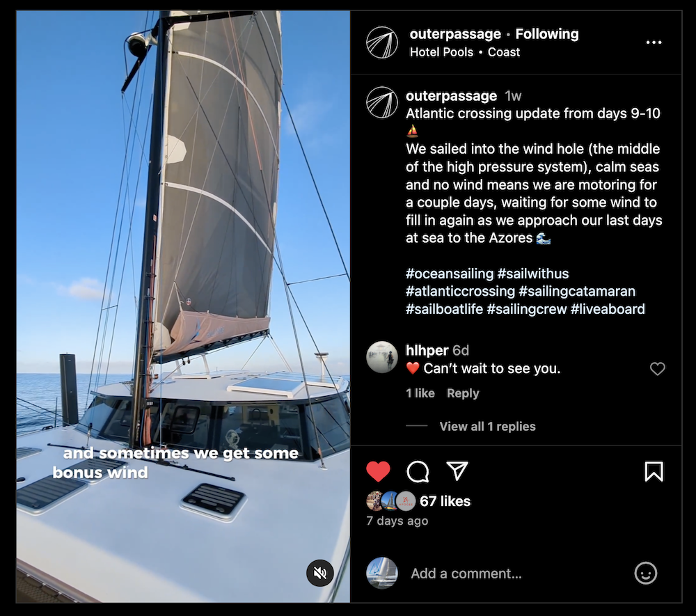View the 67 likes list
Screen dimensions: 696x616
(x=445, y=501)
